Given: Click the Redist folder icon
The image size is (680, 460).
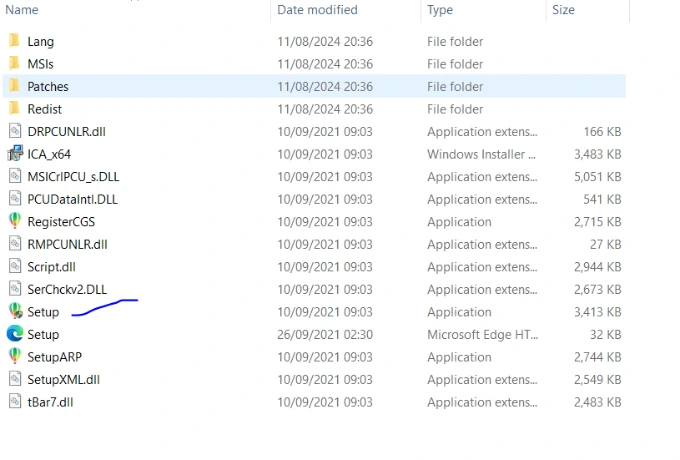Looking at the screenshot, I should [x=14, y=108].
